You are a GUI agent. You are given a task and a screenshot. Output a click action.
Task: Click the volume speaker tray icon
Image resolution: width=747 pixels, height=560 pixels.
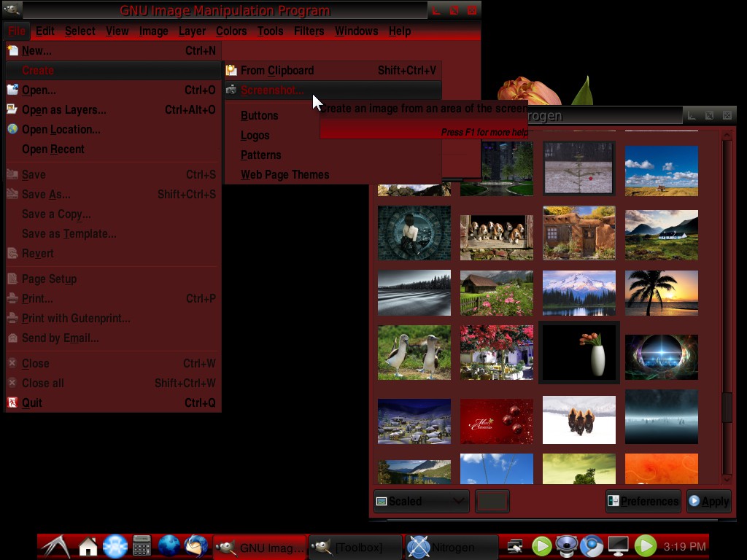point(566,546)
